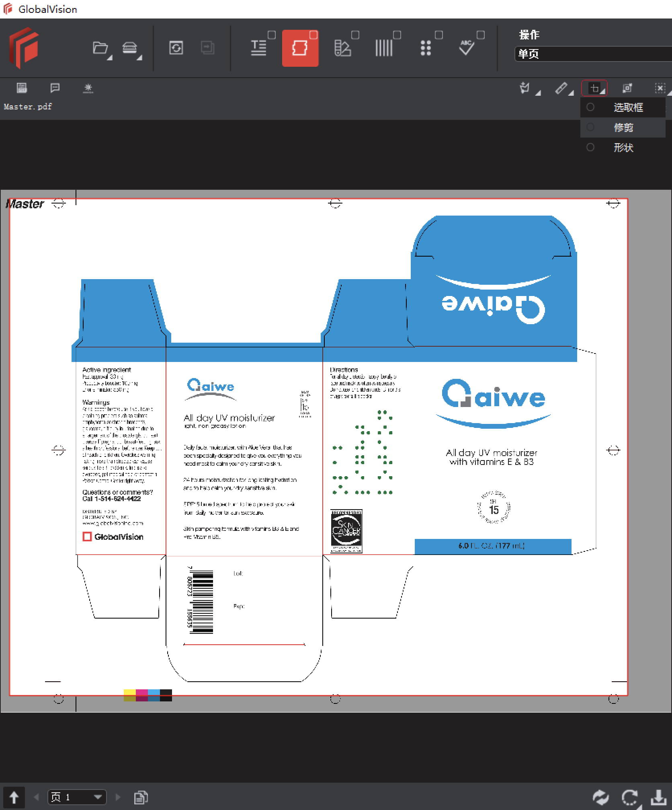Viewport: 672px width, 810px height.
Task: Click the crop marquee tool icon
Action: tap(594, 88)
